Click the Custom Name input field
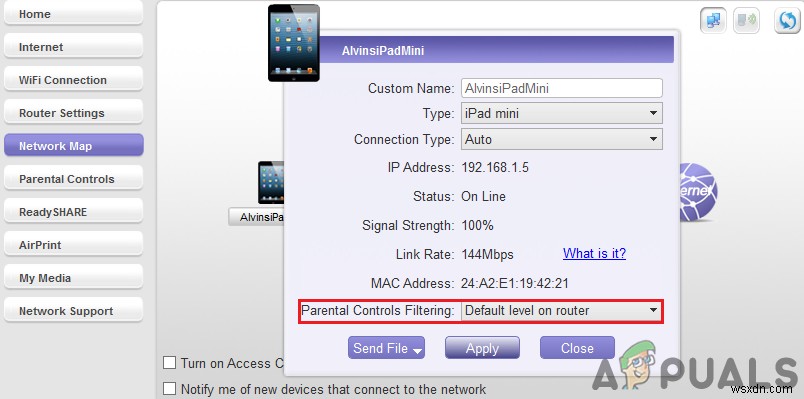 coord(562,88)
